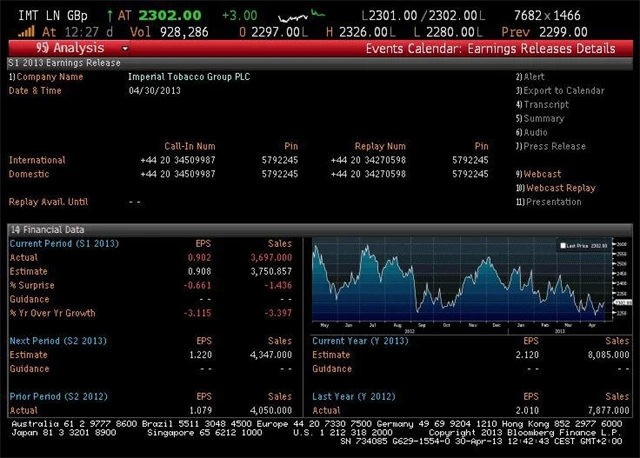Open the 10) Webcast Replay link
The image size is (640, 458).
556,188
